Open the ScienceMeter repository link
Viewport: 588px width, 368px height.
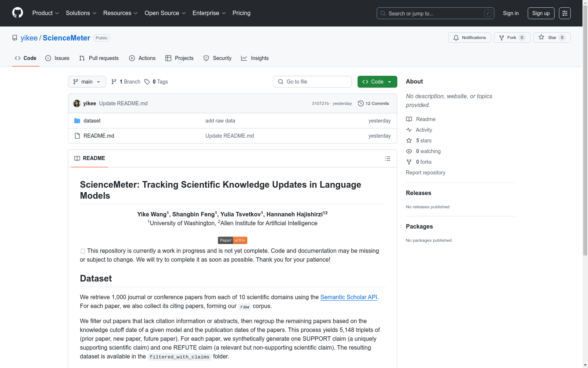pyautogui.click(x=67, y=38)
